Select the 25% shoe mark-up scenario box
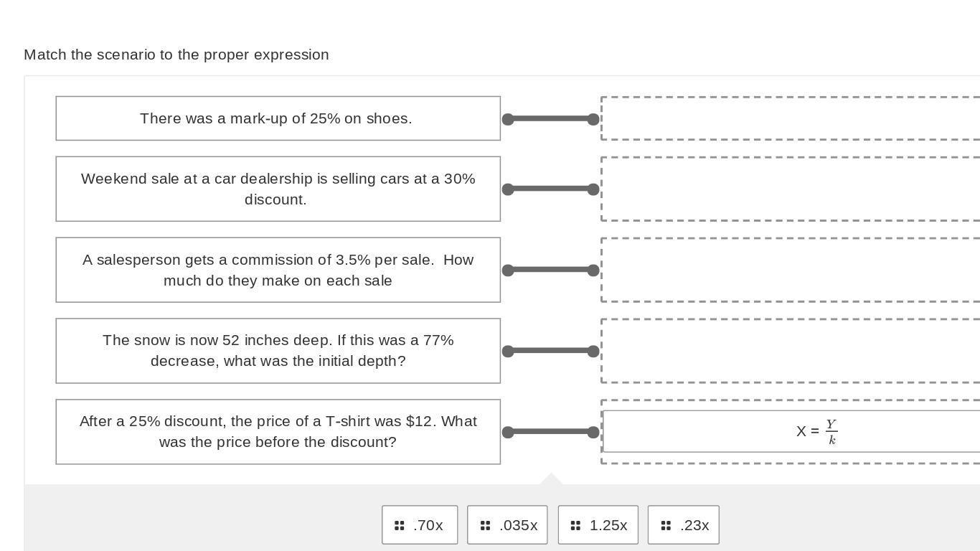The width and height of the screenshot is (980, 551). click(278, 118)
